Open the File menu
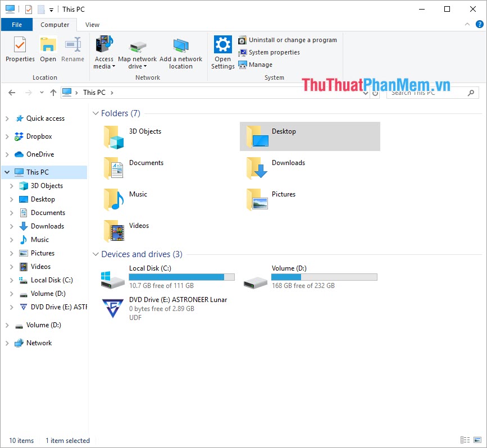The width and height of the screenshot is (487, 448). tap(17, 24)
